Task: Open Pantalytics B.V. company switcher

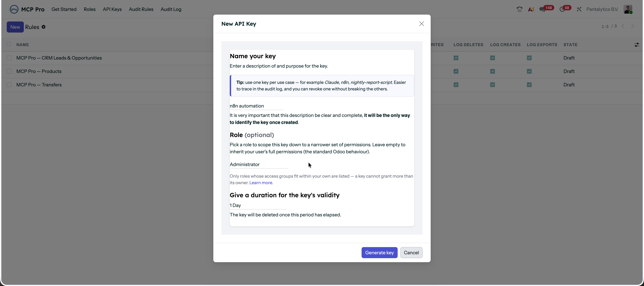Action: tap(602, 9)
